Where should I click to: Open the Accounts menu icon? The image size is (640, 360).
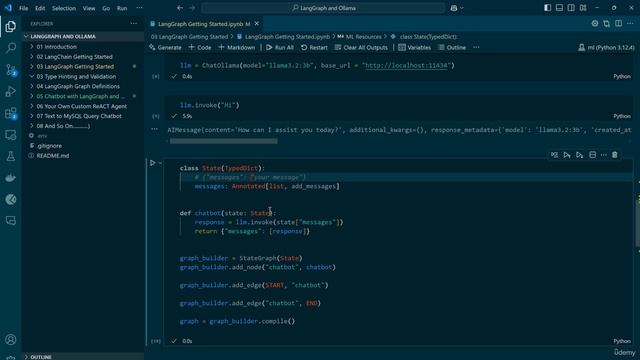click(x=11, y=340)
